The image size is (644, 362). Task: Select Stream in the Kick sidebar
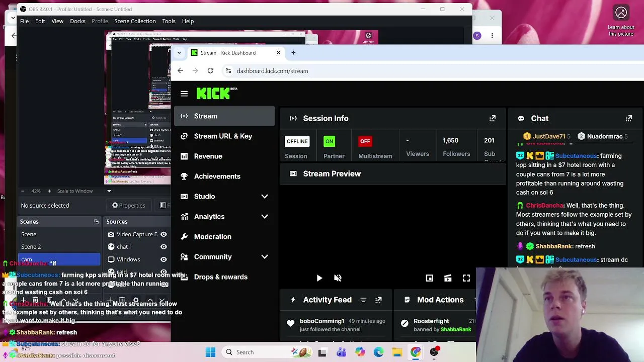click(224, 116)
